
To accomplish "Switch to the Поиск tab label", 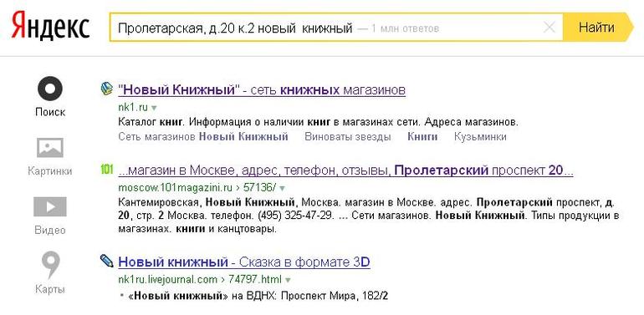I will point(50,112).
